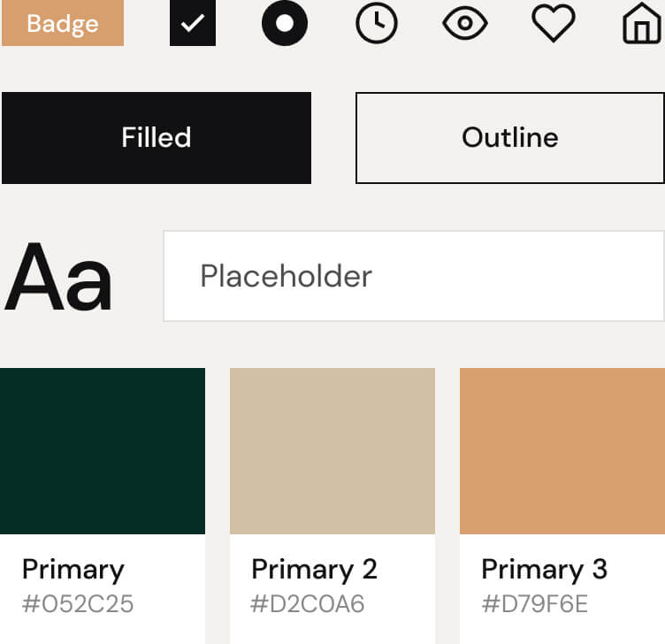Screen dimensions: 665x644
Task: Open the home icon
Action: point(643,25)
